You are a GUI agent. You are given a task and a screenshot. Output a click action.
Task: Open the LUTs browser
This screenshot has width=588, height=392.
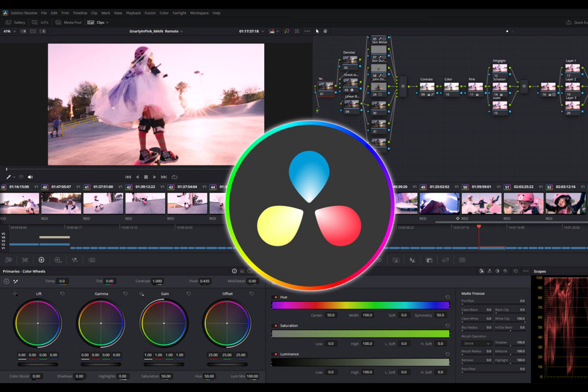pos(39,23)
